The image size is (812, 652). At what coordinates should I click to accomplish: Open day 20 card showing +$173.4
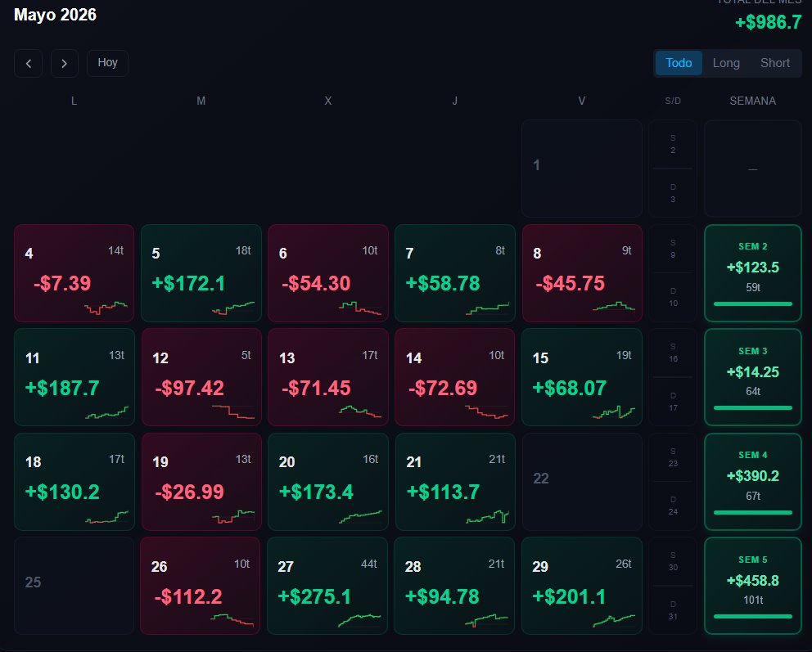pos(327,482)
